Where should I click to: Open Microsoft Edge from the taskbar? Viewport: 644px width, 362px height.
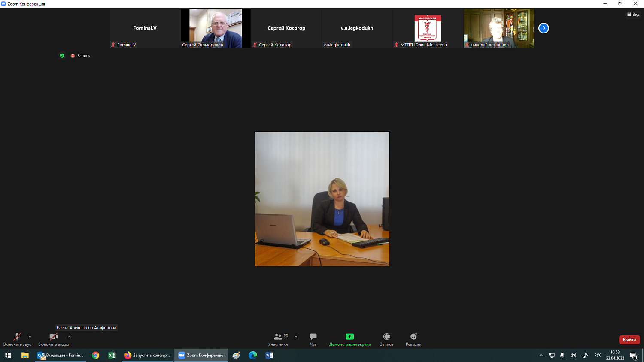pos(253,355)
